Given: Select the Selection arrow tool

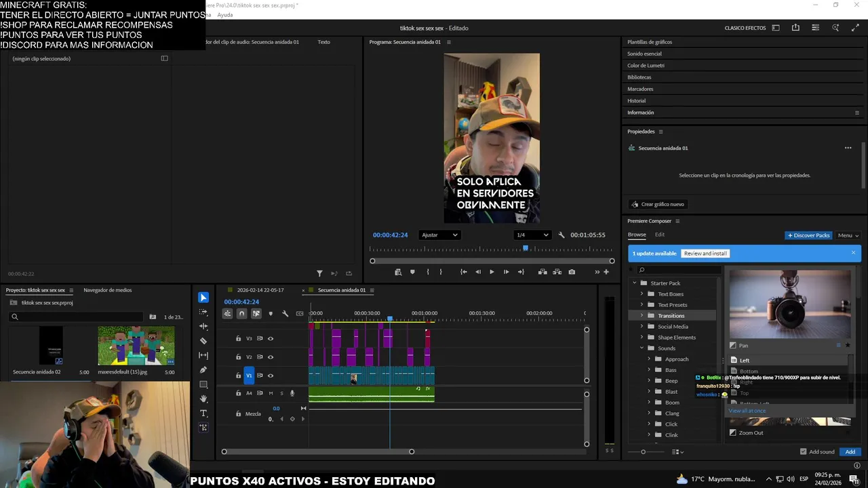Looking at the screenshot, I should 203,298.
